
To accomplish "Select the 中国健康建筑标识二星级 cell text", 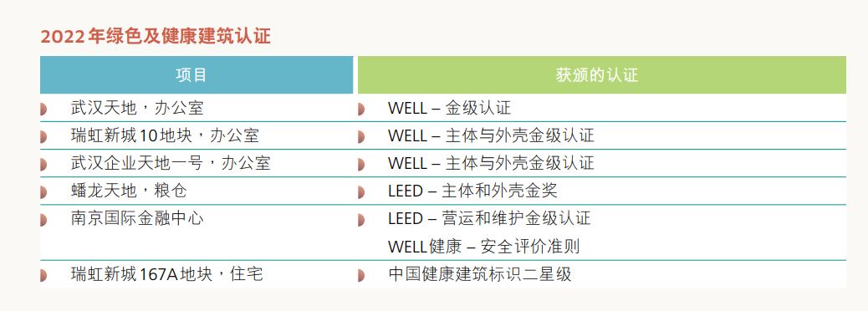I will 480,274.
